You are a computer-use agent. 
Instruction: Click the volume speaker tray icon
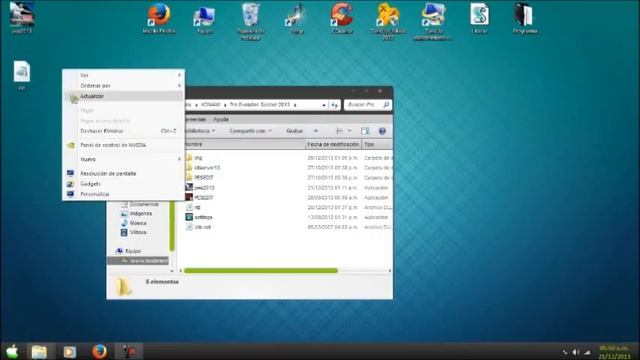pyautogui.click(x=576, y=352)
